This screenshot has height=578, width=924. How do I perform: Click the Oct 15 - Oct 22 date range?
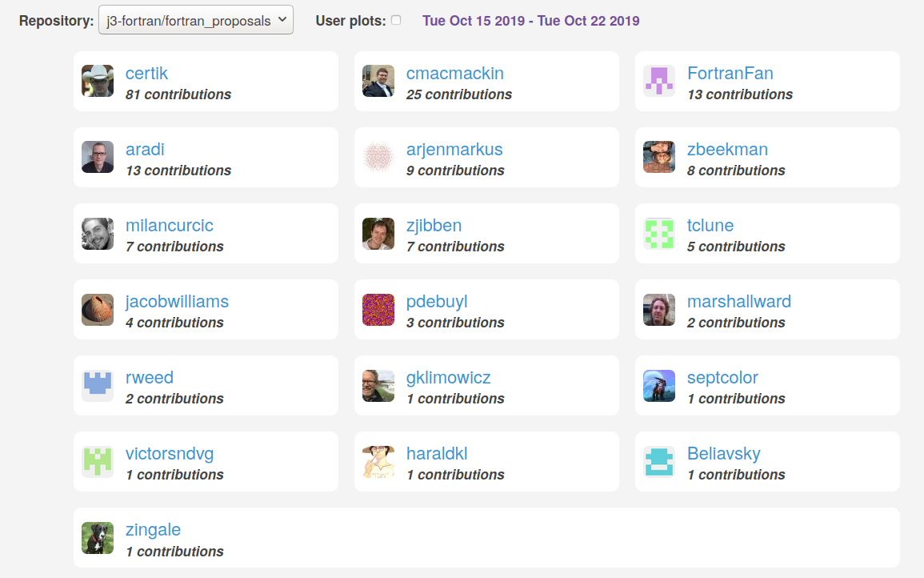(x=531, y=21)
